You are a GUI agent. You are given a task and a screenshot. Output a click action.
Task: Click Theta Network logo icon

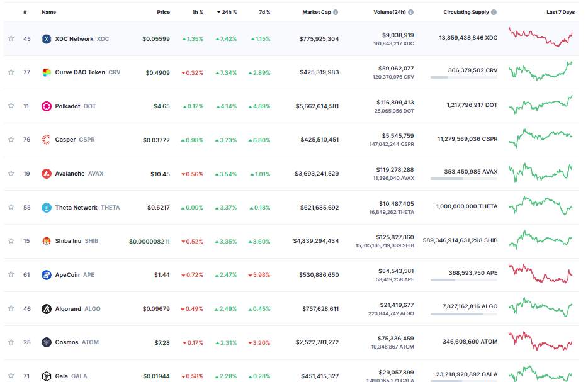pyautogui.click(x=47, y=207)
